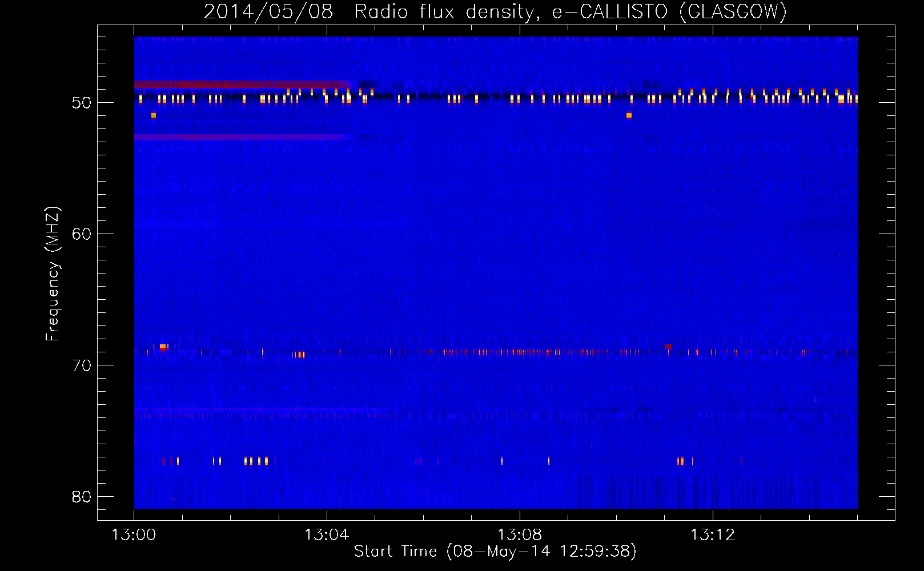
Task: Click the 50 frequency tick label
Action: [x=82, y=103]
